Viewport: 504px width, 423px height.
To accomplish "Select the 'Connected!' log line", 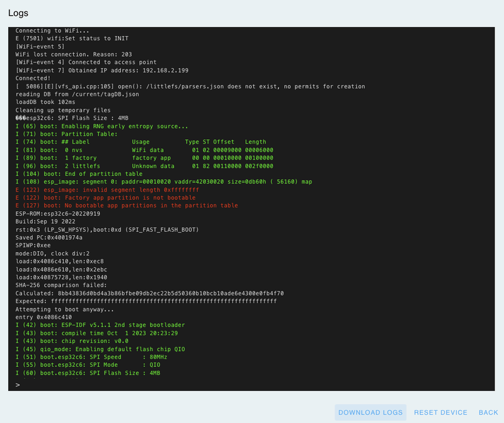I will (x=33, y=78).
